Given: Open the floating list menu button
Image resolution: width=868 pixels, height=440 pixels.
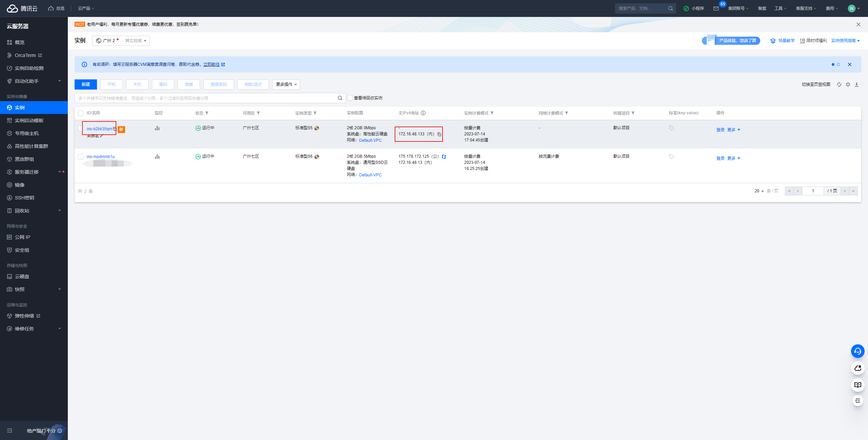Looking at the screenshot, I should [857, 401].
